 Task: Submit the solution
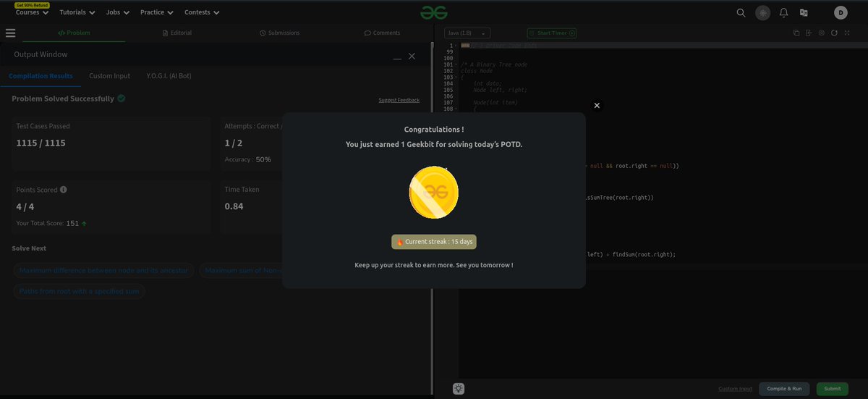[x=833, y=389]
